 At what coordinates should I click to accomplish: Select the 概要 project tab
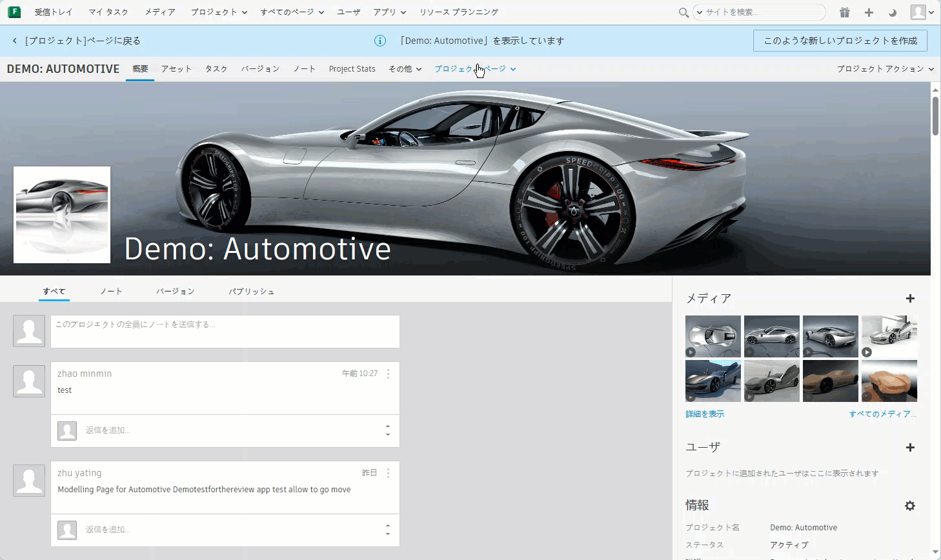140,69
